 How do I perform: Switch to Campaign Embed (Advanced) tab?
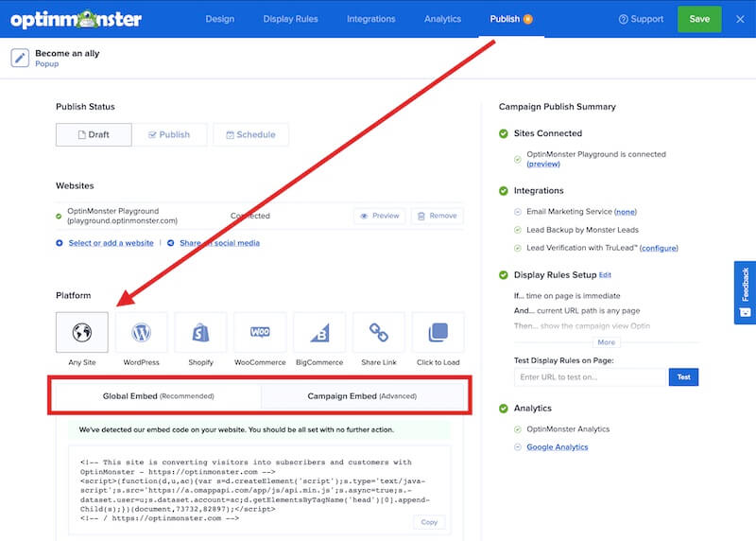tap(362, 396)
